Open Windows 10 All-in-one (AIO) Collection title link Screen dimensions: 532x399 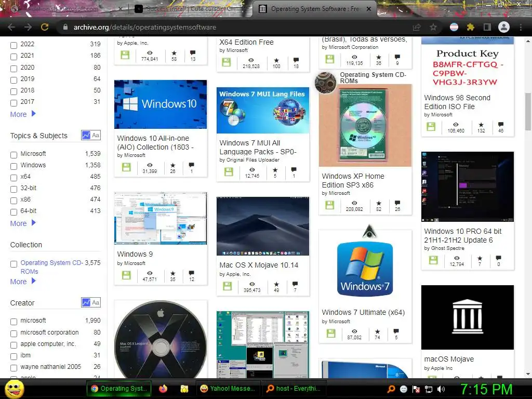(x=155, y=142)
